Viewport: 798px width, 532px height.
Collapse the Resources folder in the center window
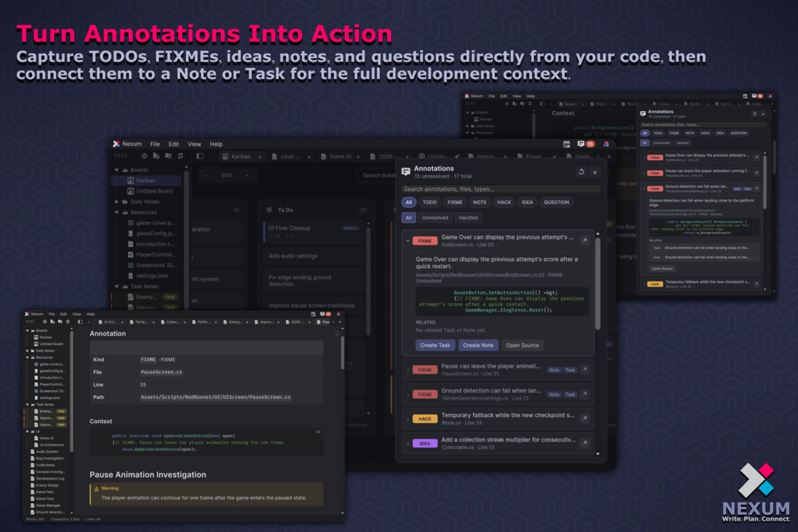point(116,212)
